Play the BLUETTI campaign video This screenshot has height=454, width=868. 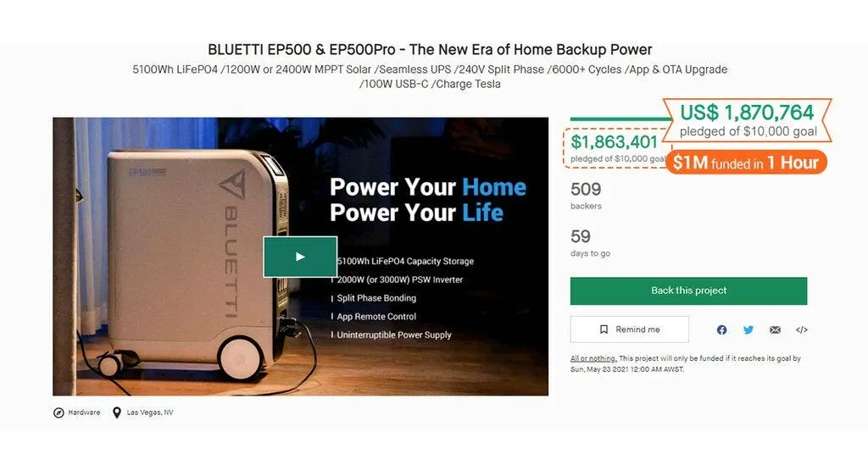(300, 257)
